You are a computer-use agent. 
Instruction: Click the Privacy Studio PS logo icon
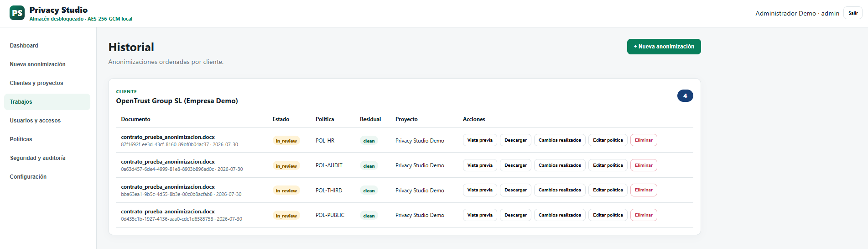17,13
